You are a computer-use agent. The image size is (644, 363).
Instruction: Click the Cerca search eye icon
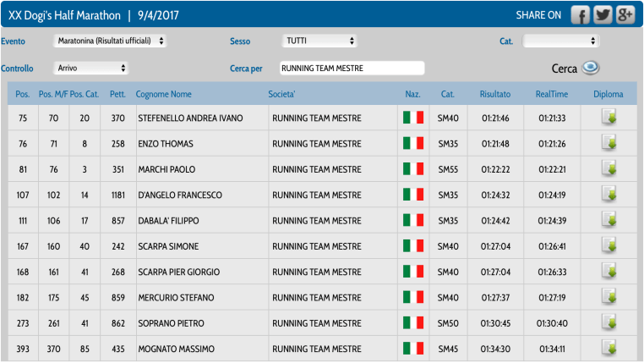pos(591,68)
